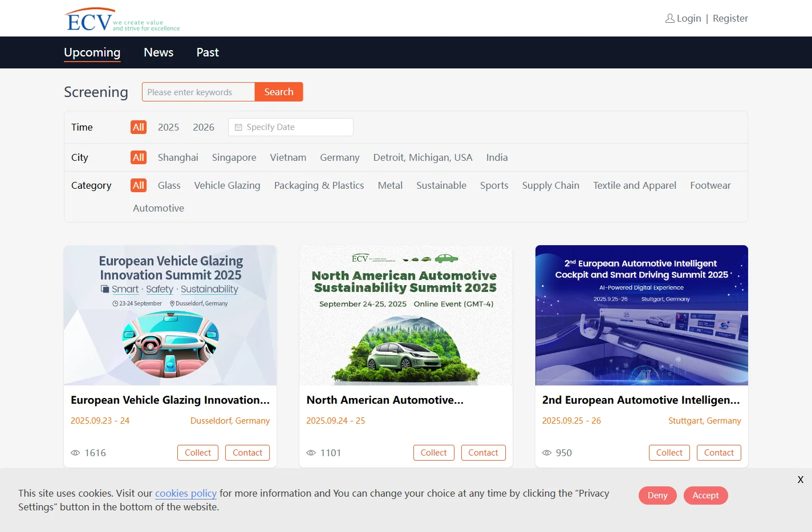Image resolution: width=812 pixels, height=532 pixels.
Task: Collect the North American Automotive event
Action: click(x=434, y=453)
